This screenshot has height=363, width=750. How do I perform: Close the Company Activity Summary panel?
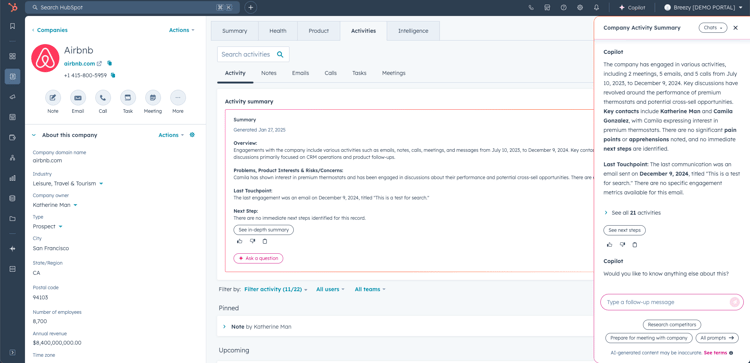[736, 28]
